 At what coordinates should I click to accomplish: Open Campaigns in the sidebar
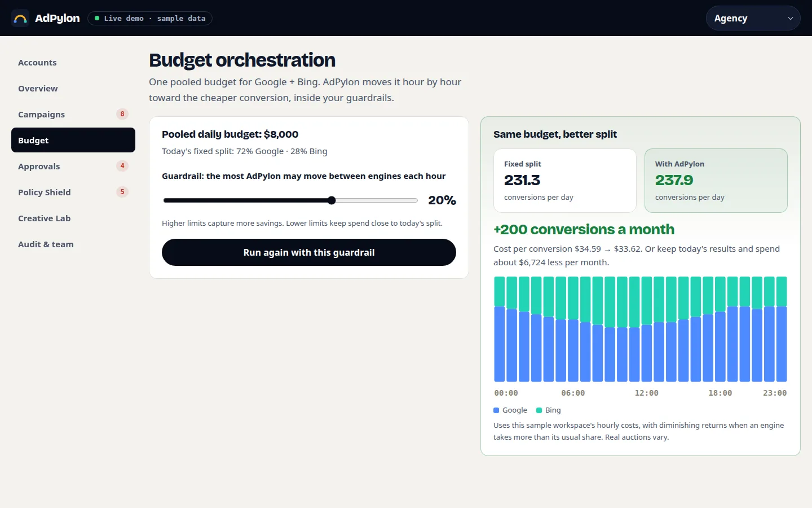tap(73, 115)
